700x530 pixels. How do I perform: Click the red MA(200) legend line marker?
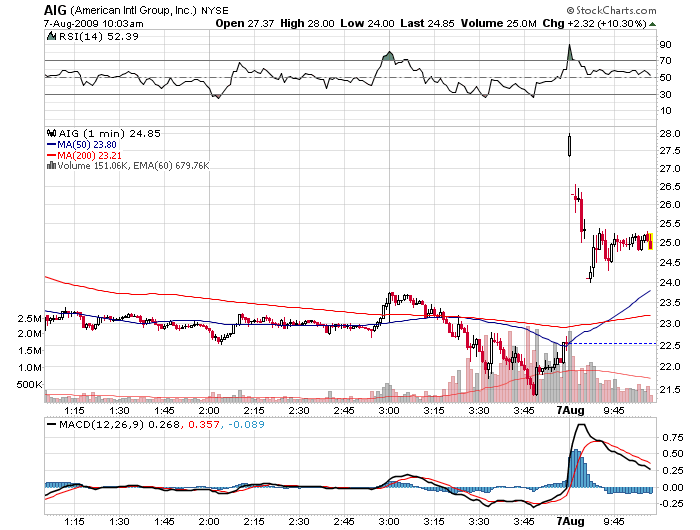click(51, 155)
